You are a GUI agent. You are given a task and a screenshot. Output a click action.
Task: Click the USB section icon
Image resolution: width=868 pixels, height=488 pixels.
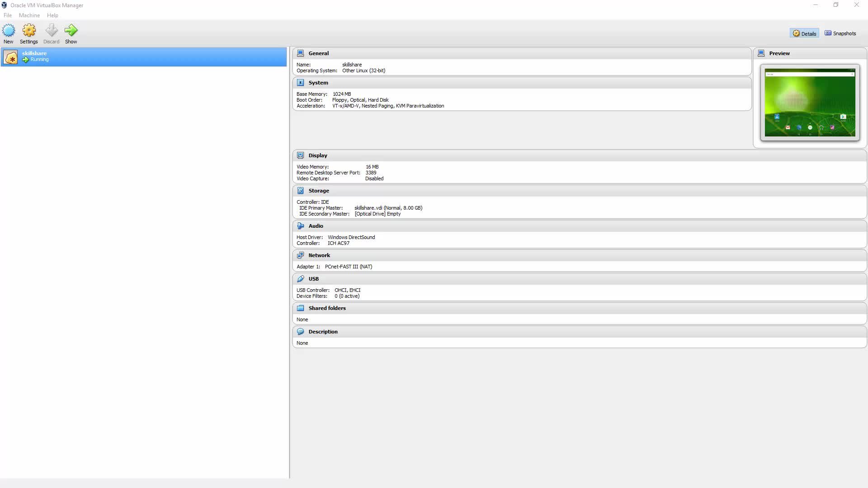pyautogui.click(x=300, y=279)
